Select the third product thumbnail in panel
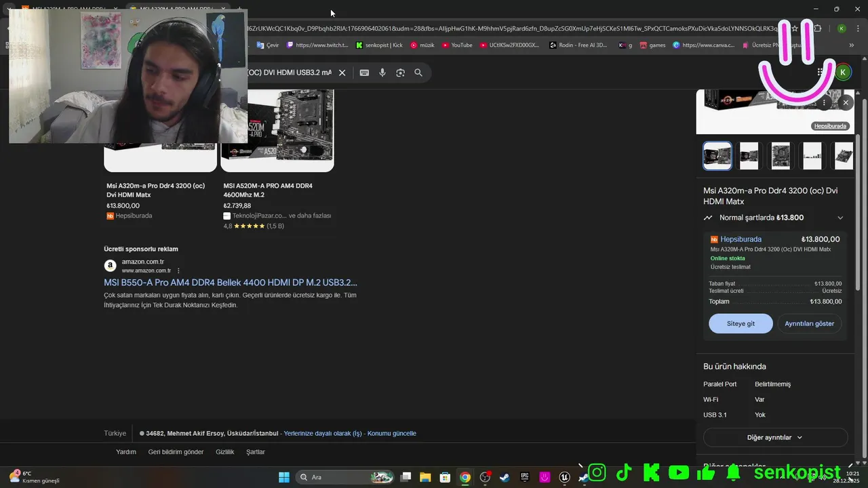This screenshot has width=868, height=488. [x=781, y=156]
